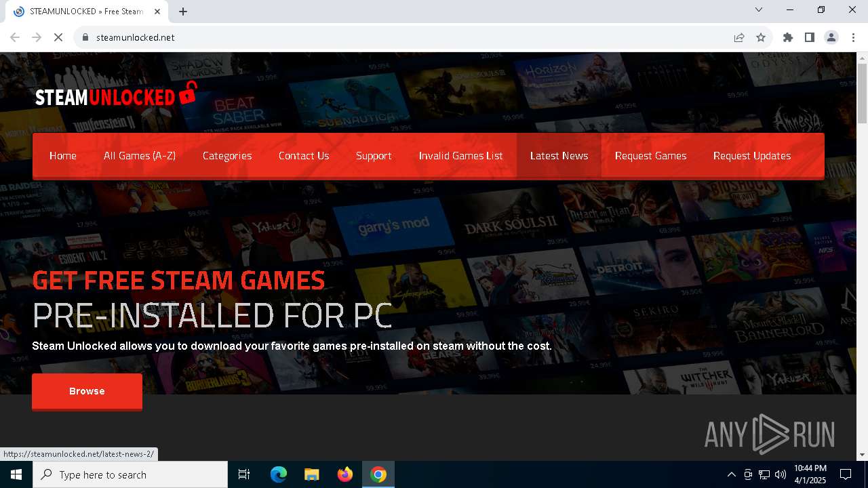Screen dimensions: 868x488
Task: Open Invalid Games List
Action: (x=461, y=156)
